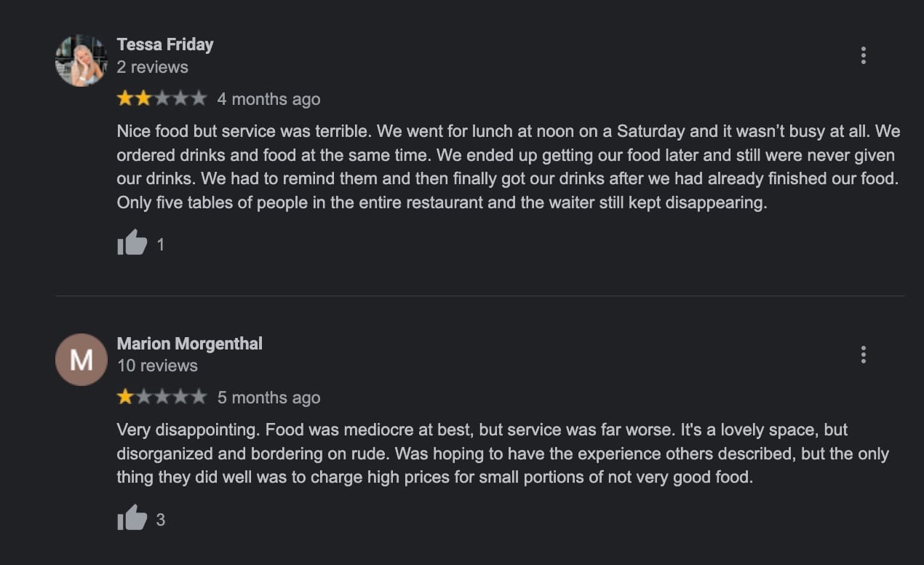Click the brown "M" avatar circle
The height and width of the screenshot is (565, 924).
(x=81, y=360)
